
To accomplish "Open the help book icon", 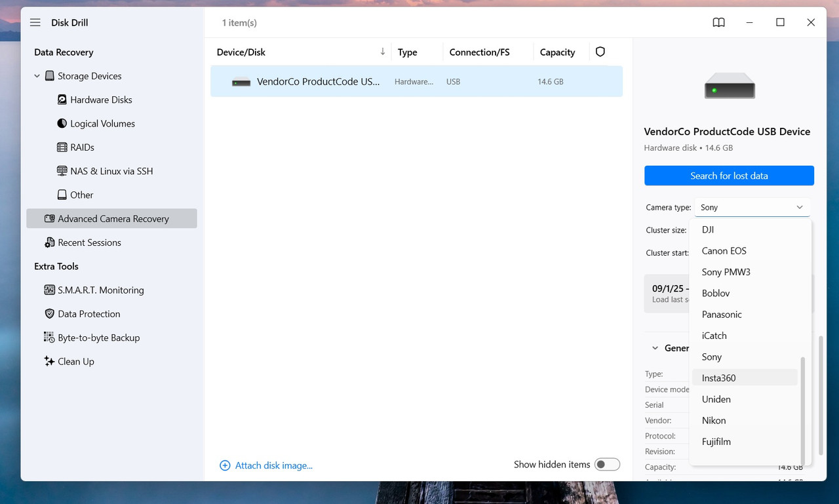I will point(719,22).
